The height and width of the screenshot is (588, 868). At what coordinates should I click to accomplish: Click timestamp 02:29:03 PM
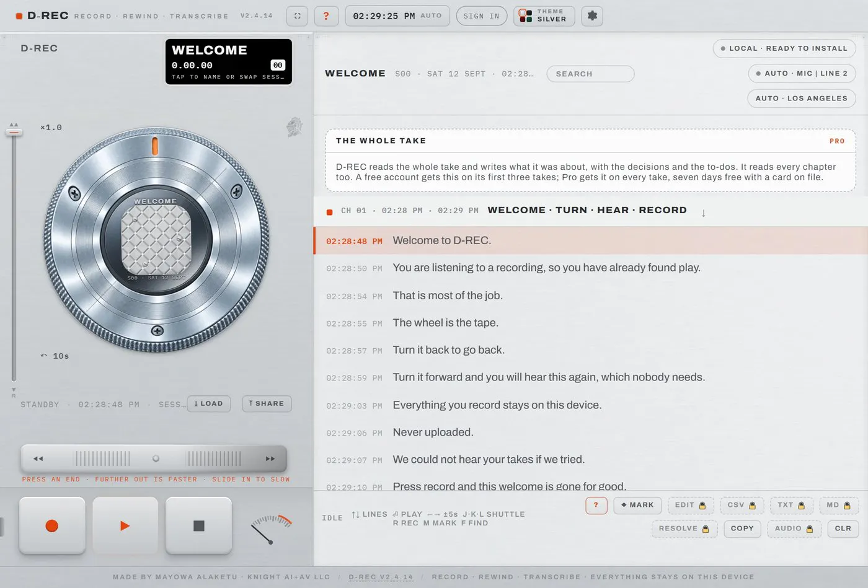pos(354,406)
